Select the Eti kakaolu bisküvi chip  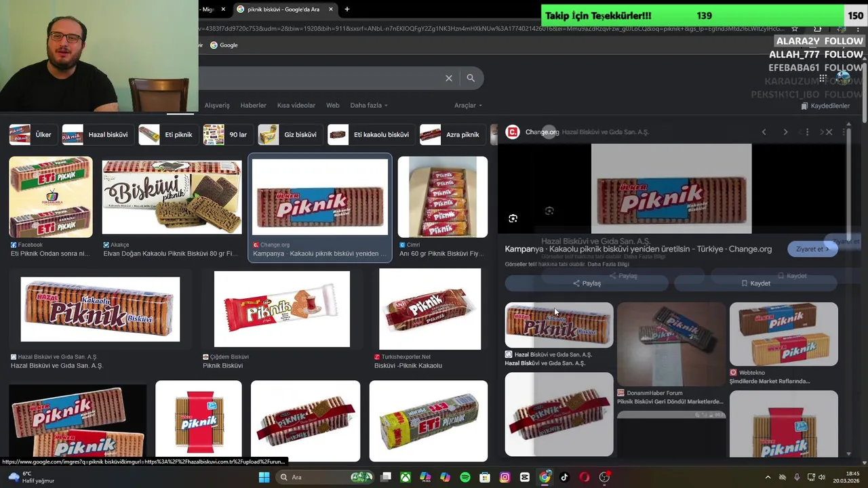click(x=370, y=134)
